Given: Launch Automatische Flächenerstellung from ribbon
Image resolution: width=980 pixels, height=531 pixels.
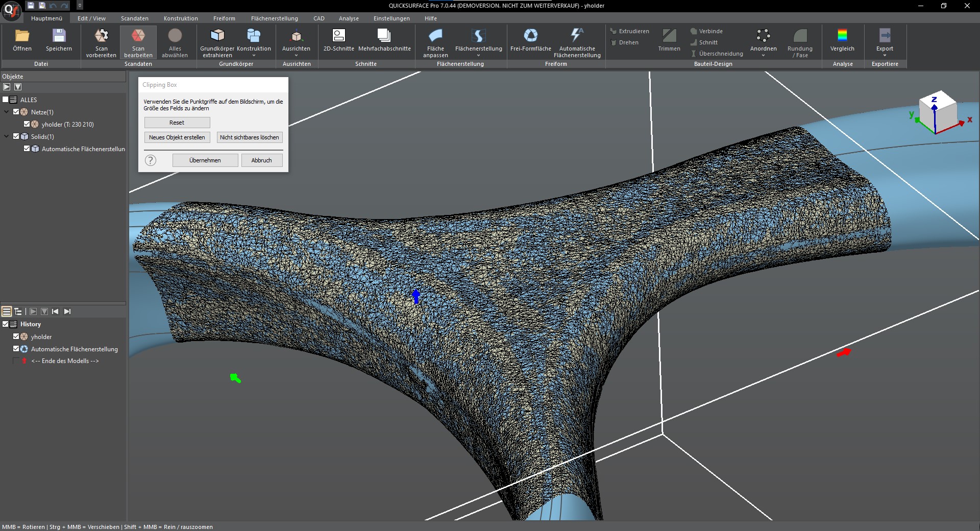Looking at the screenshot, I should 577,36.
